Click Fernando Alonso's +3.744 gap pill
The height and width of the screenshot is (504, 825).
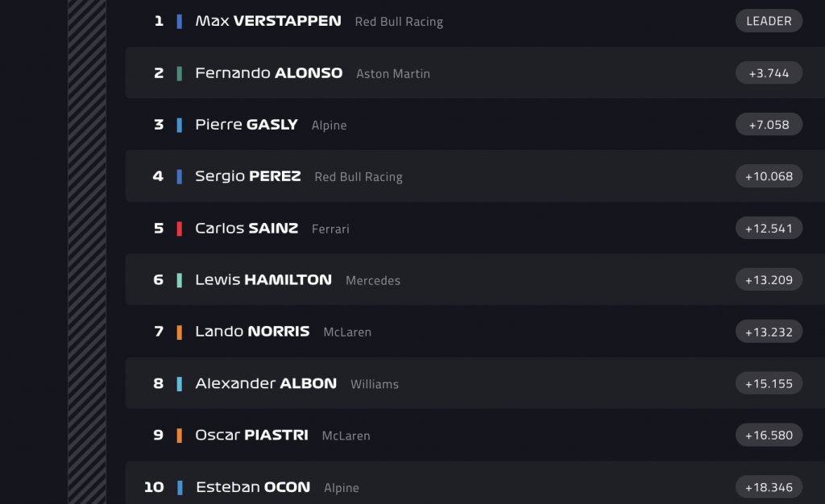(769, 73)
